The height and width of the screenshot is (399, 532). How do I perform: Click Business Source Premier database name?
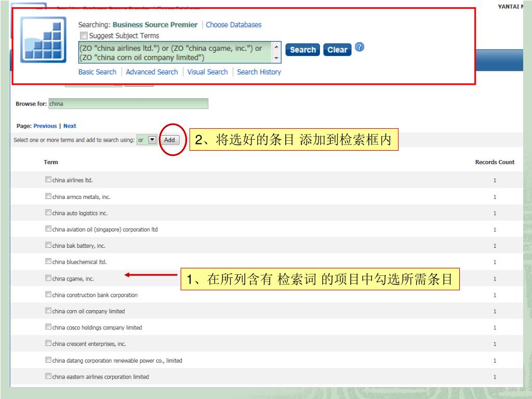(x=155, y=25)
